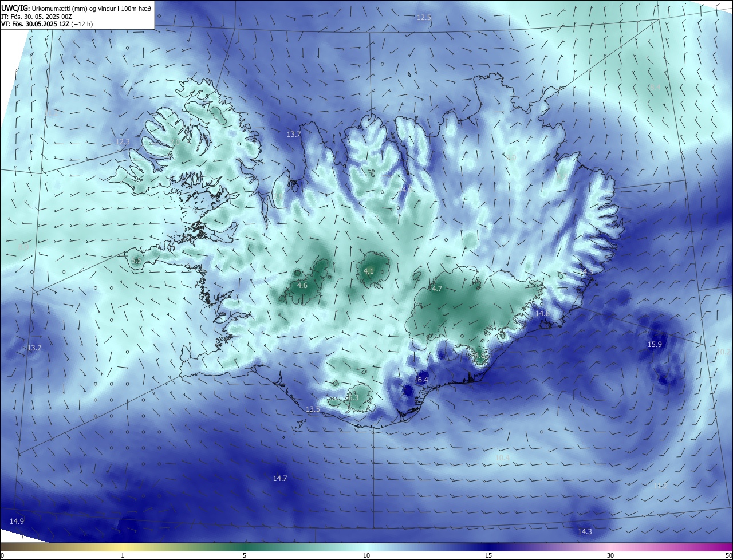733x560 pixels.
Task: Click the 14.6 value label on the southeast coast
Action: pos(542,313)
